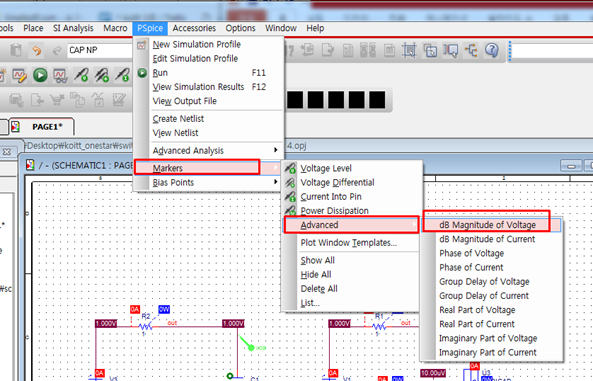Click the green voltage probe marker on schematic
This screenshot has height=381, width=593.
pyautogui.click(x=251, y=347)
